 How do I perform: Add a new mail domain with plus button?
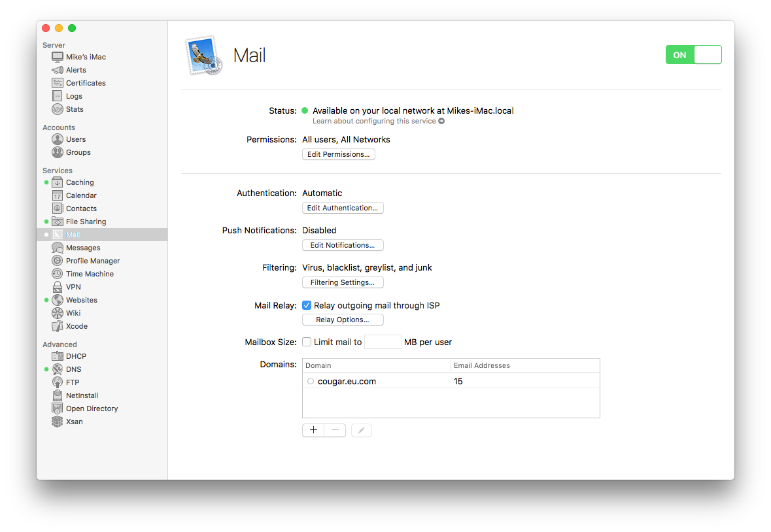tap(313, 430)
